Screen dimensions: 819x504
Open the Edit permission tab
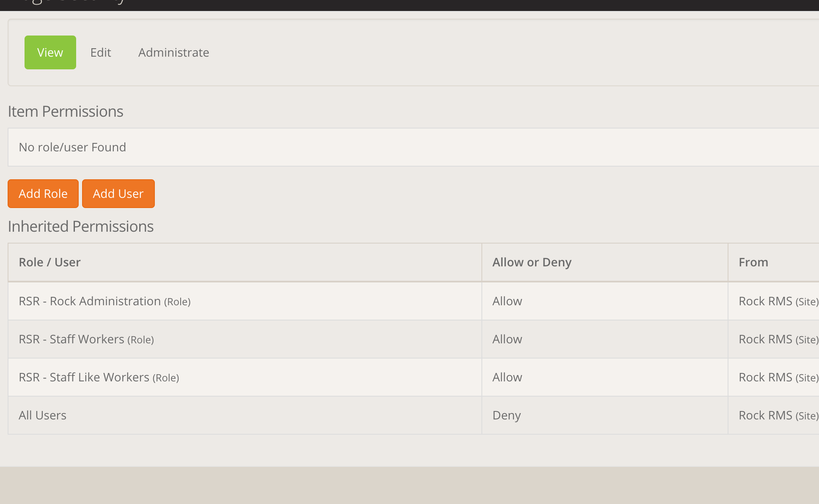coord(101,52)
